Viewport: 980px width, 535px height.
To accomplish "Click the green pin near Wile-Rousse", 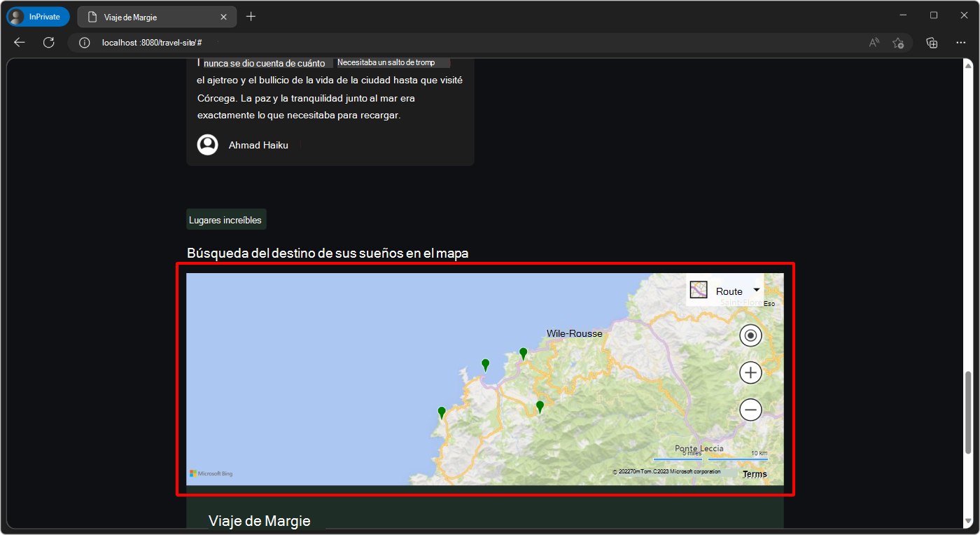I will point(524,354).
